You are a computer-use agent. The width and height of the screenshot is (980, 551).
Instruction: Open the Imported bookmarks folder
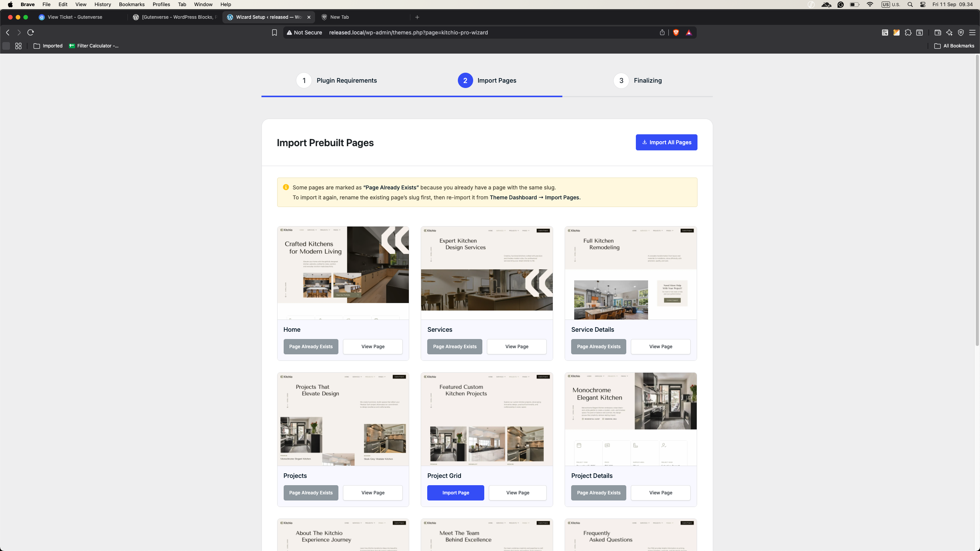(48, 46)
